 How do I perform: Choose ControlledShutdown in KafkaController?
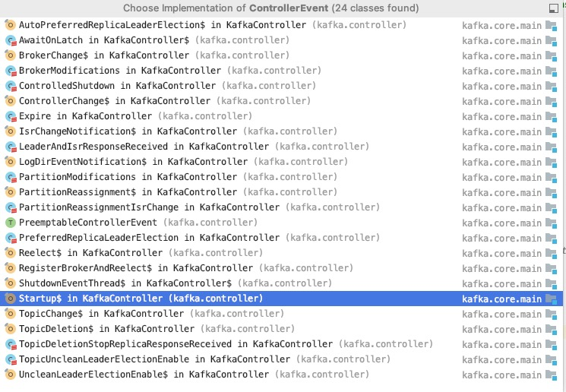tap(282, 86)
